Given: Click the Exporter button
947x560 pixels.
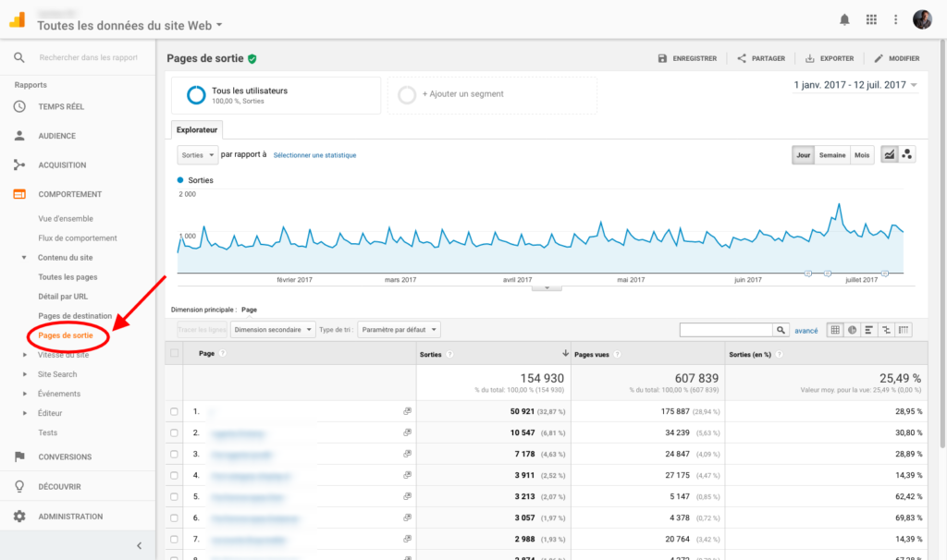Looking at the screenshot, I should 830,58.
